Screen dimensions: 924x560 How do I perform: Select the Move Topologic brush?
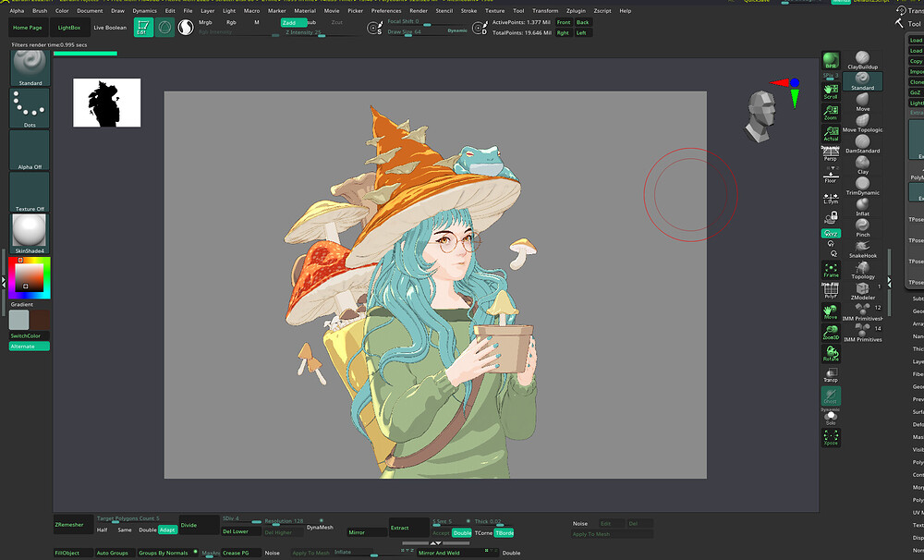click(x=862, y=123)
